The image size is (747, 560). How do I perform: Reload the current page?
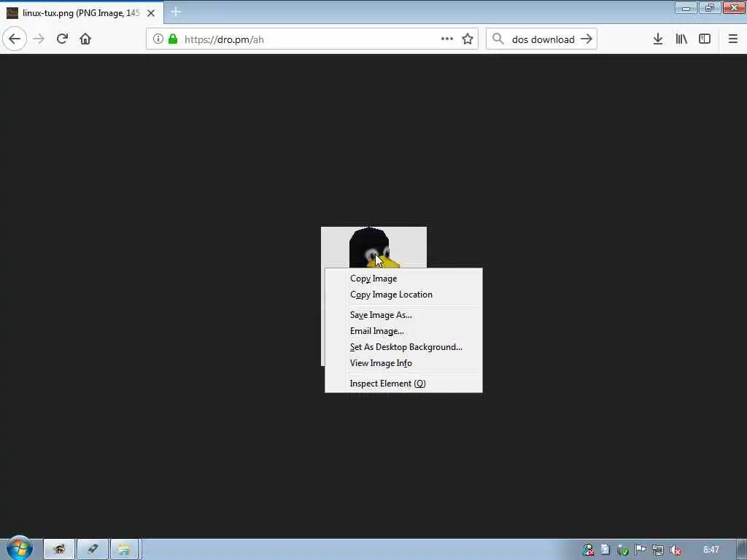[x=63, y=39]
